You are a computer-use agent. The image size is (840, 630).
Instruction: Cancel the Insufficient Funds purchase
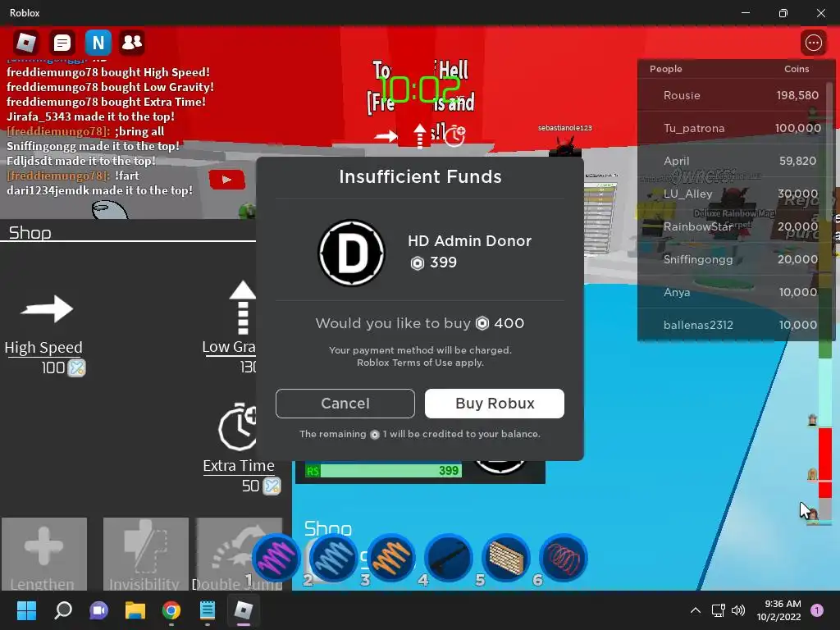pyautogui.click(x=345, y=404)
